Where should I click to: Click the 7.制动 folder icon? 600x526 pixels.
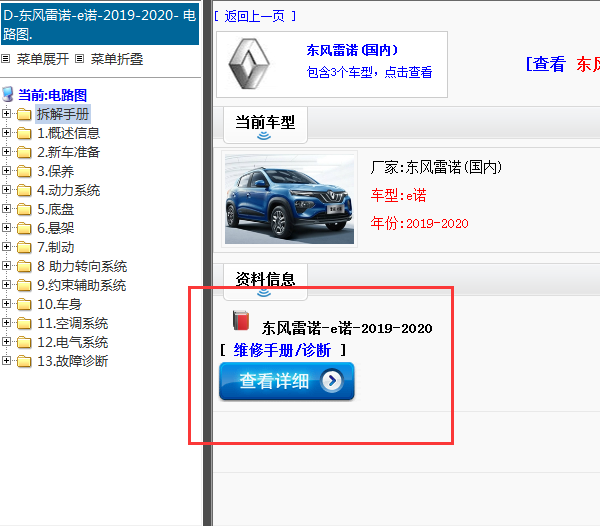click(24, 247)
